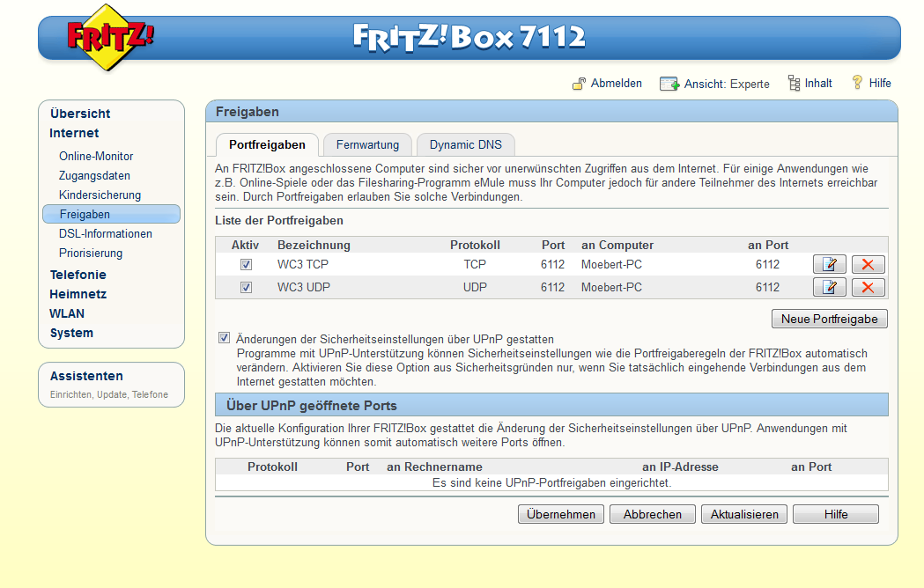Open Priorisierung page
Image resolution: width=924 pixels, height=588 pixels.
click(x=91, y=254)
